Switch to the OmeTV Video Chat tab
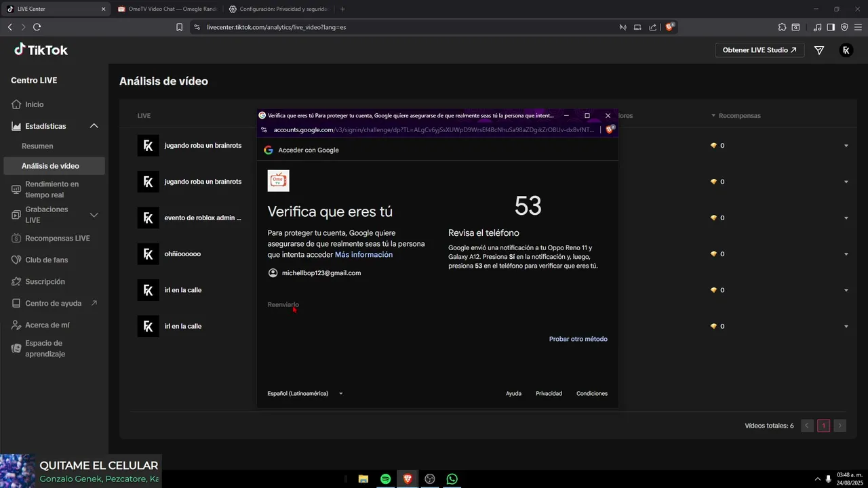Viewport: 868px width, 488px height. pos(167,9)
